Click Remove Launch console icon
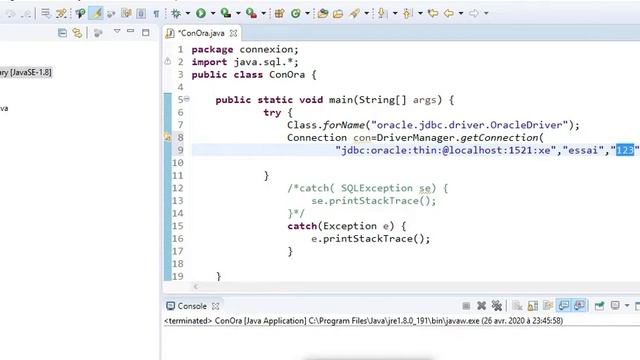 [x=482, y=306]
